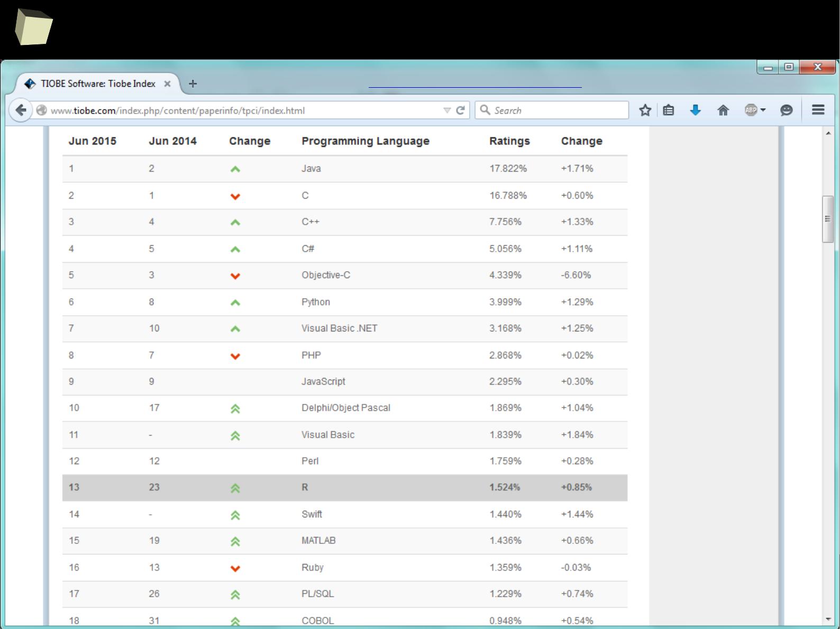Select the MATLAB language cell
This screenshot has height=629, width=840.
click(318, 540)
